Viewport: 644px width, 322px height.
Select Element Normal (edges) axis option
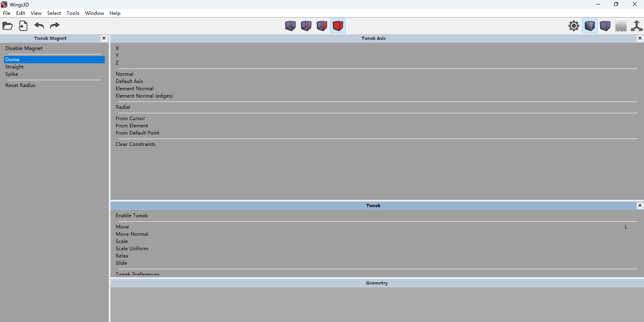click(x=144, y=96)
